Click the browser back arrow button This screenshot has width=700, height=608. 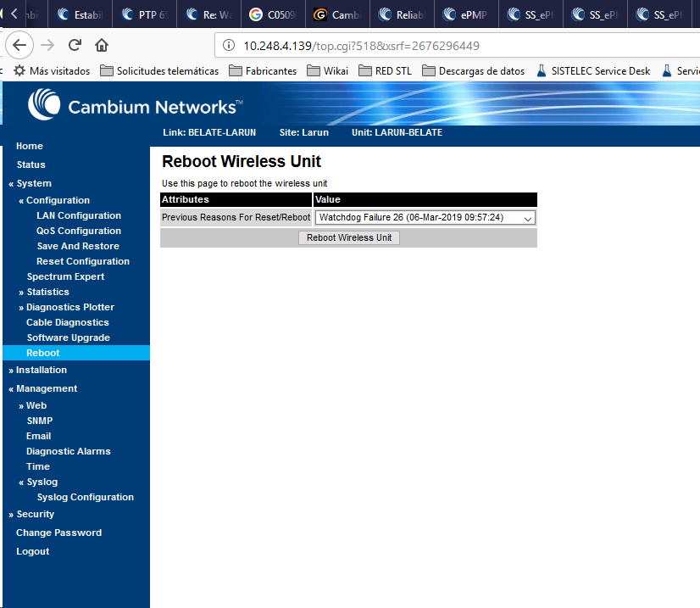point(19,45)
